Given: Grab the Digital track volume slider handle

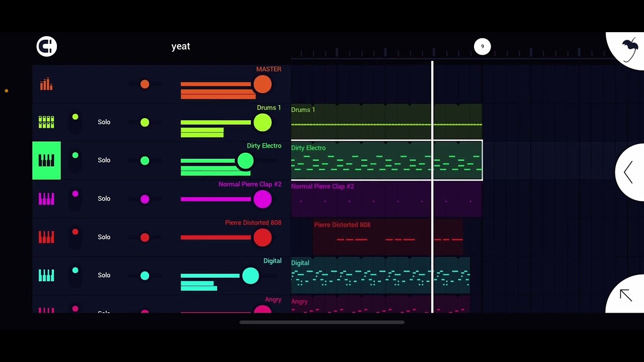Looking at the screenshot, I should 251,276.
